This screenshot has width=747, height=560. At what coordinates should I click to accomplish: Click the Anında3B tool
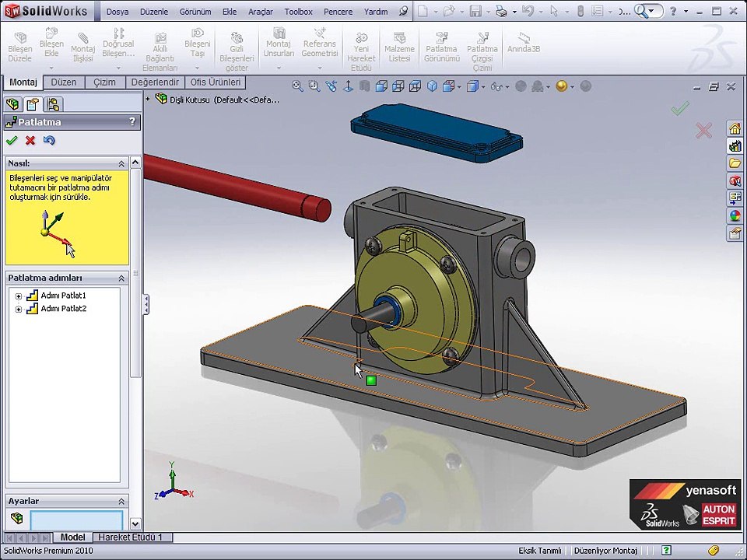click(x=524, y=43)
